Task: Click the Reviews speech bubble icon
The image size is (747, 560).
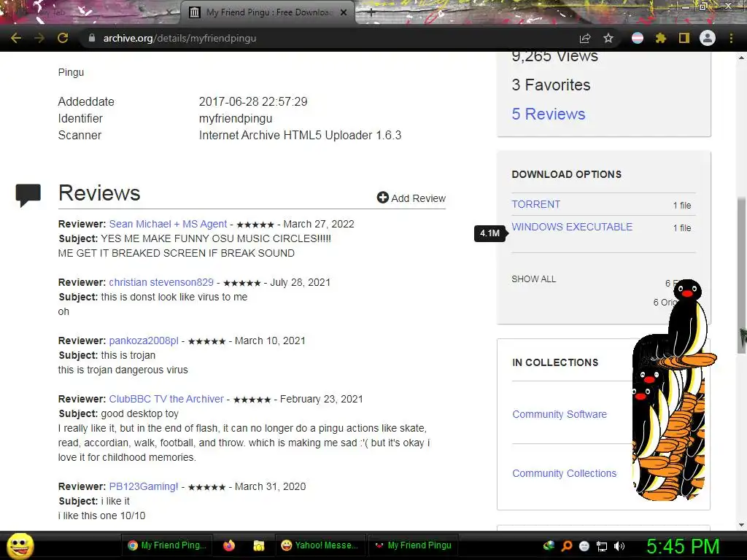Action: [28, 195]
